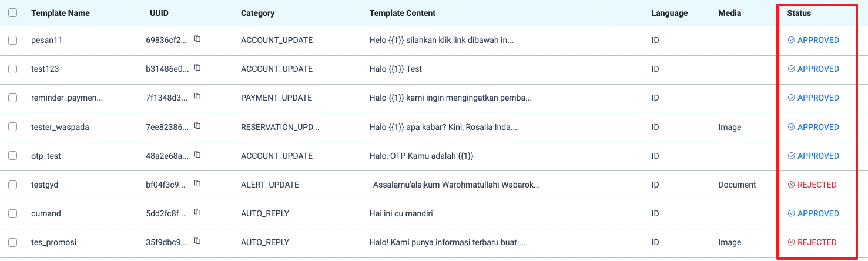Copy the UUID for test123 template

pyautogui.click(x=197, y=68)
